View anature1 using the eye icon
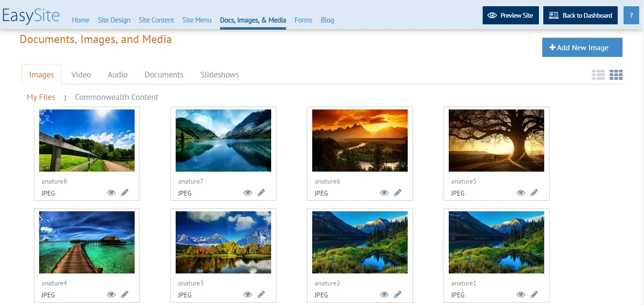The height and width of the screenshot is (305, 644). click(x=521, y=294)
